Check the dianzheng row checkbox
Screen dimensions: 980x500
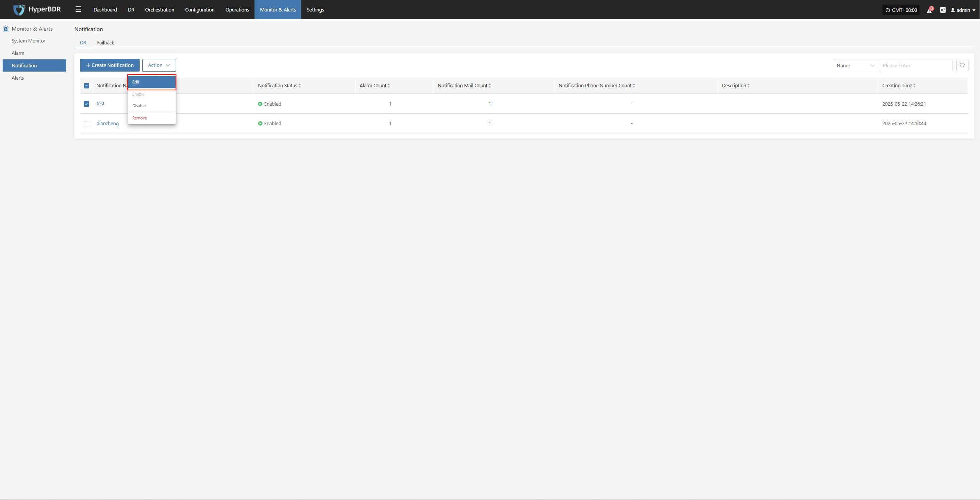pyautogui.click(x=86, y=124)
